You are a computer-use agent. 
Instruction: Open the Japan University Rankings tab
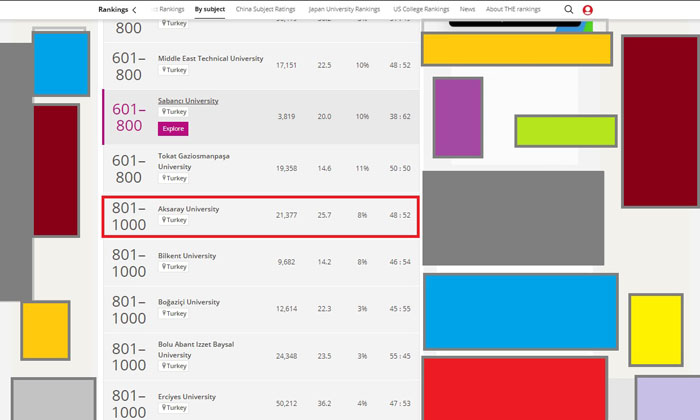[x=344, y=9]
